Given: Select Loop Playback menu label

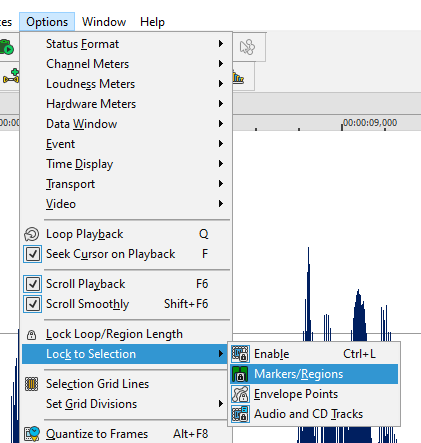Looking at the screenshot, I should pos(85,234).
